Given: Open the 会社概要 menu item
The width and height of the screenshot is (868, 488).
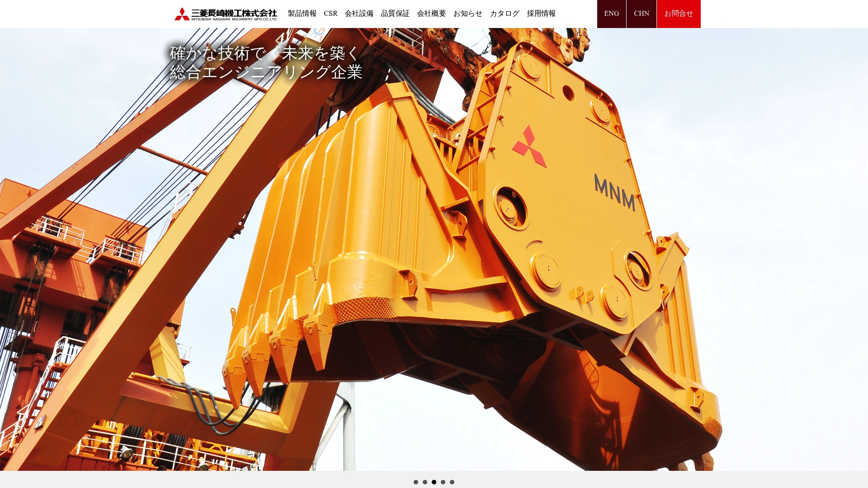Looking at the screenshot, I should tap(431, 14).
